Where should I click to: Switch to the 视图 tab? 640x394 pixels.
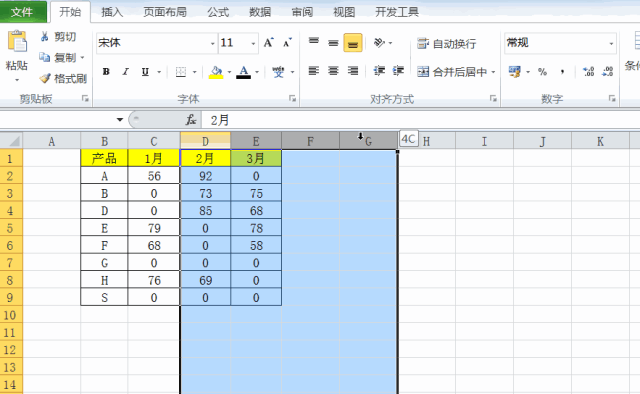point(344,12)
